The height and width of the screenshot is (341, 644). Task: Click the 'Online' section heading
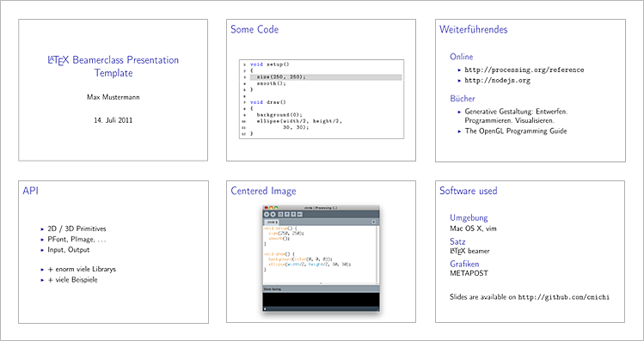click(x=462, y=57)
